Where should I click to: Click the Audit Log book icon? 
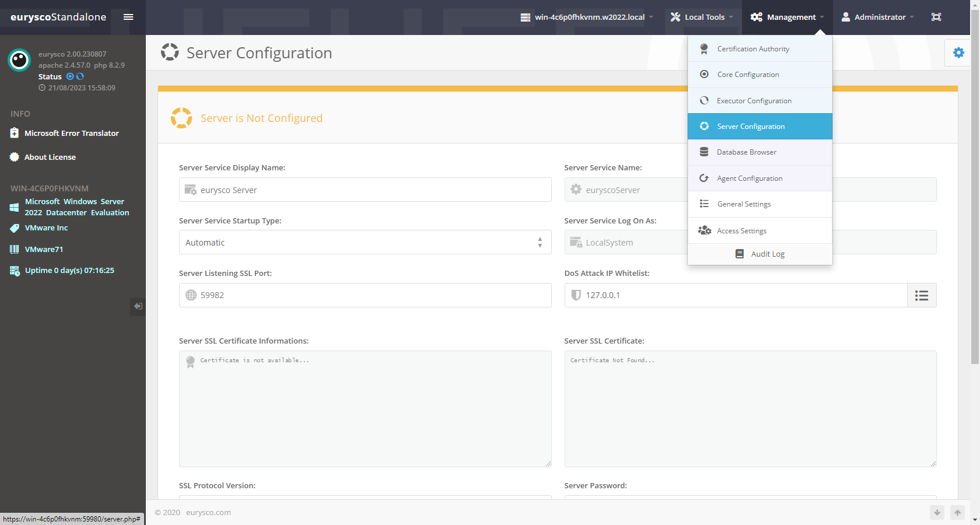pyautogui.click(x=740, y=254)
